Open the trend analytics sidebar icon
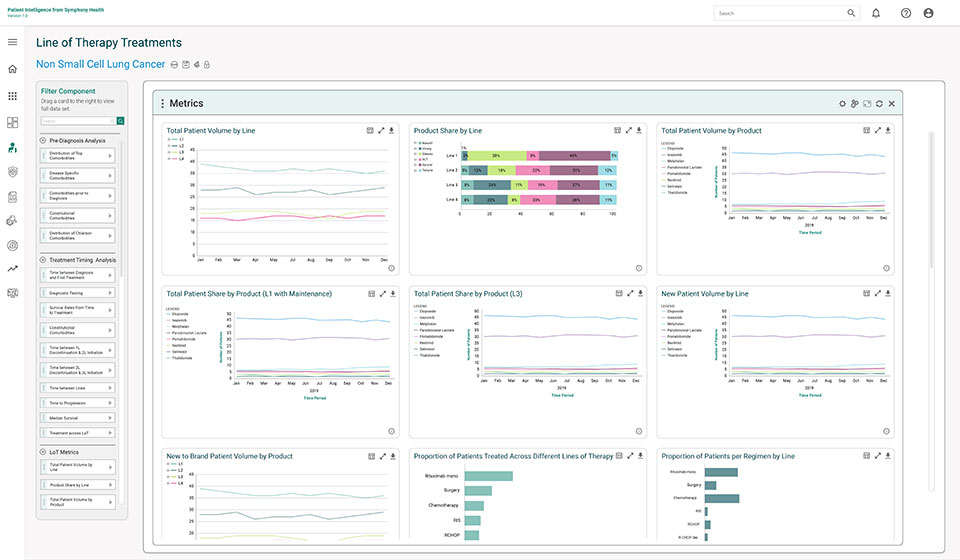This screenshot has width=960, height=560. click(x=12, y=269)
